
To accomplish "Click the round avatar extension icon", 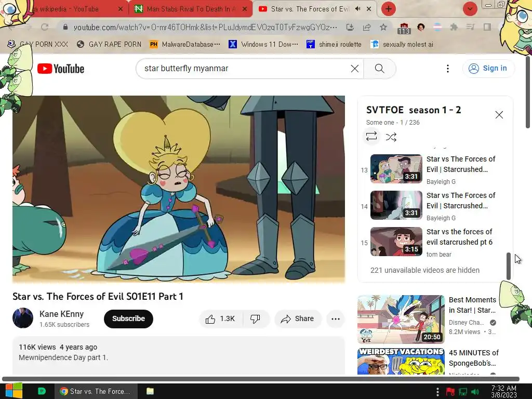I will [421, 27].
